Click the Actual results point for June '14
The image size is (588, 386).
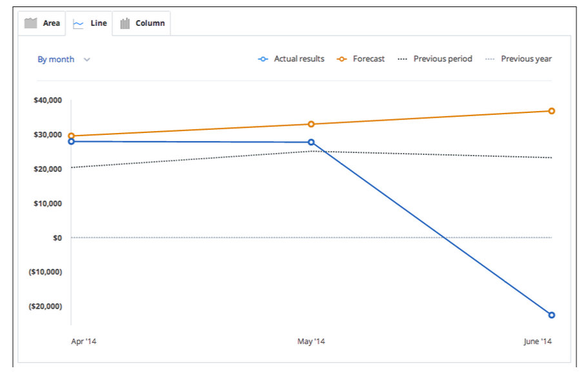click(x=552, y=315)
